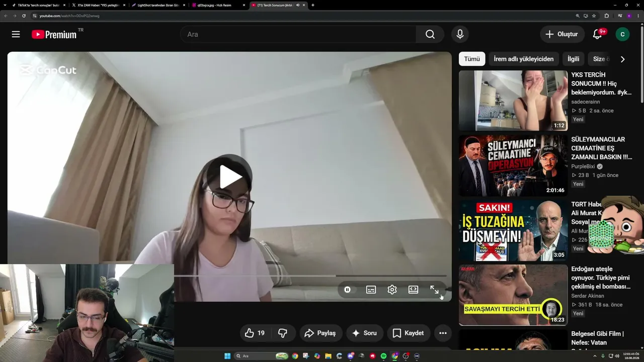Open File Explorer from the taskbar
The height and width of the screenshot is (362, 644).
tap(328, 356)
